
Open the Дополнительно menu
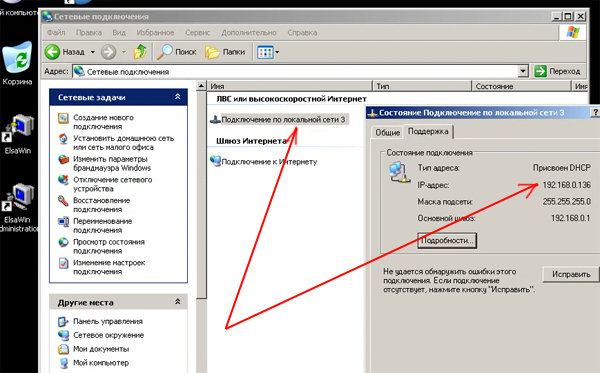(x=249, y=33)
